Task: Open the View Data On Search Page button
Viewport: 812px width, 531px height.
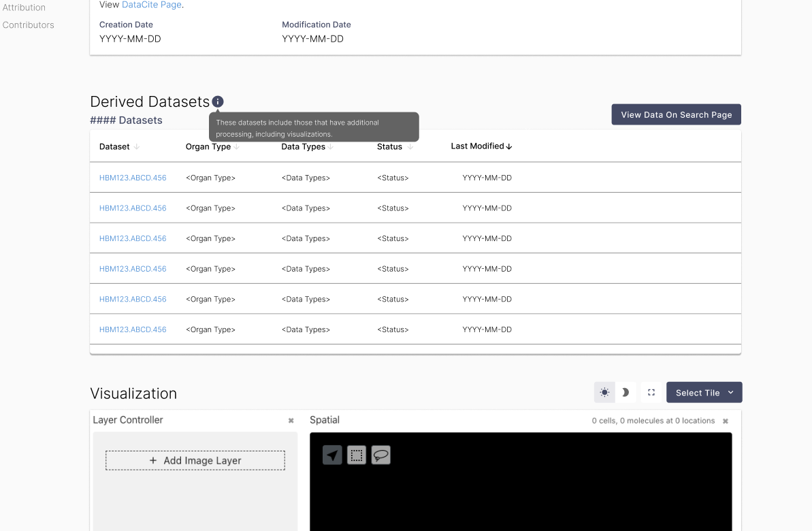Action: pyautogui.click(x=676, y=114)
